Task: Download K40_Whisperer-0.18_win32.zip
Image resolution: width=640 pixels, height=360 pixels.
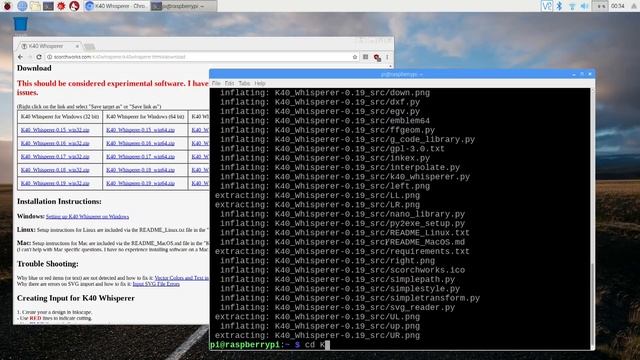Action: [55, 170]
